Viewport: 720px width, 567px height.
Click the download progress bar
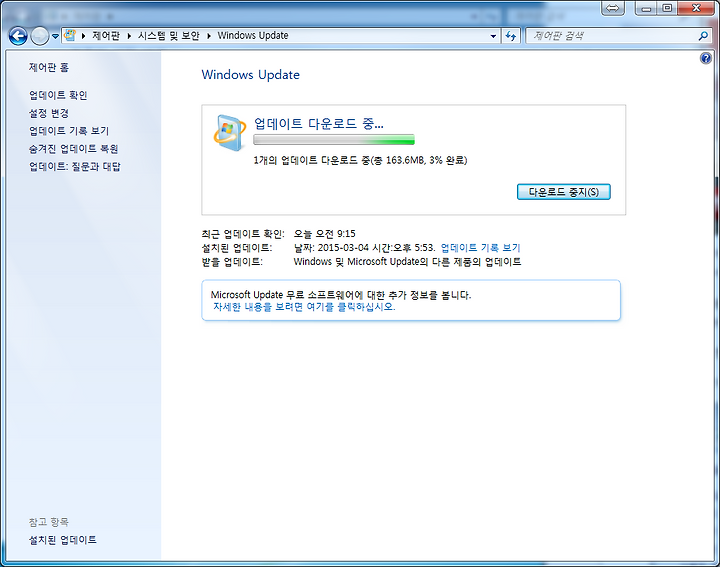pos(334,140)
